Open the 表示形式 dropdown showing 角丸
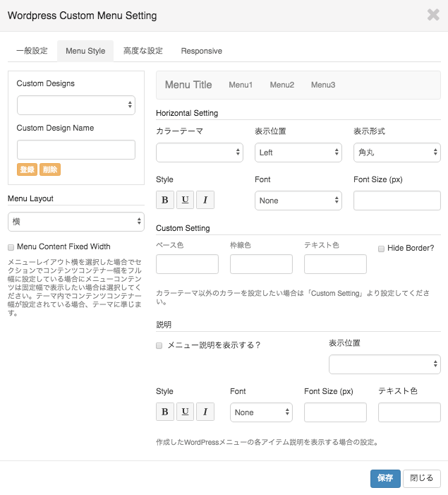The width and height of the screenshot is (448, 495). 397,153
